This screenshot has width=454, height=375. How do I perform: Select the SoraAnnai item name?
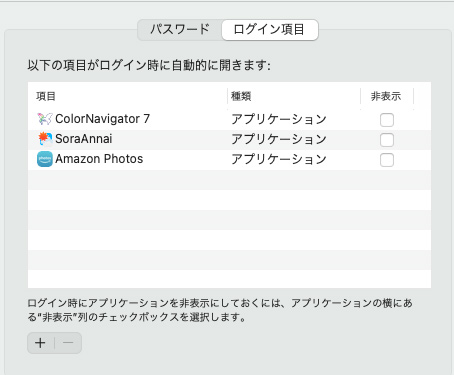(84, 139)
